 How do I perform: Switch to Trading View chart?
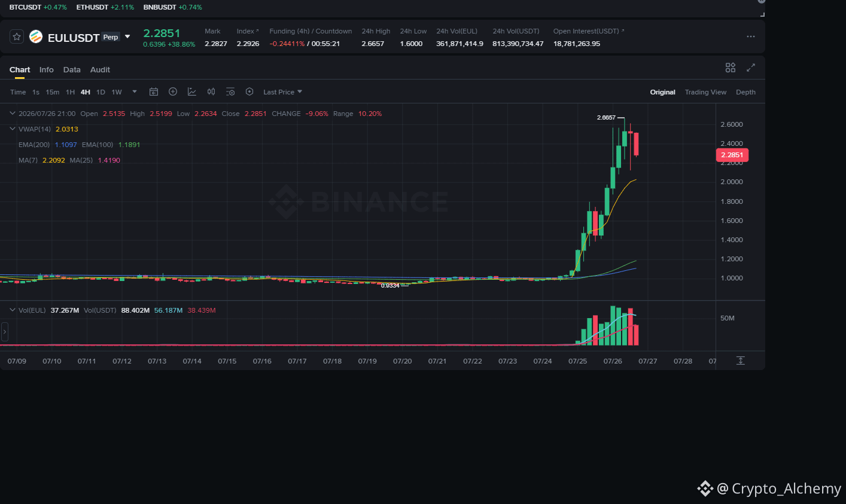point(705,92)
